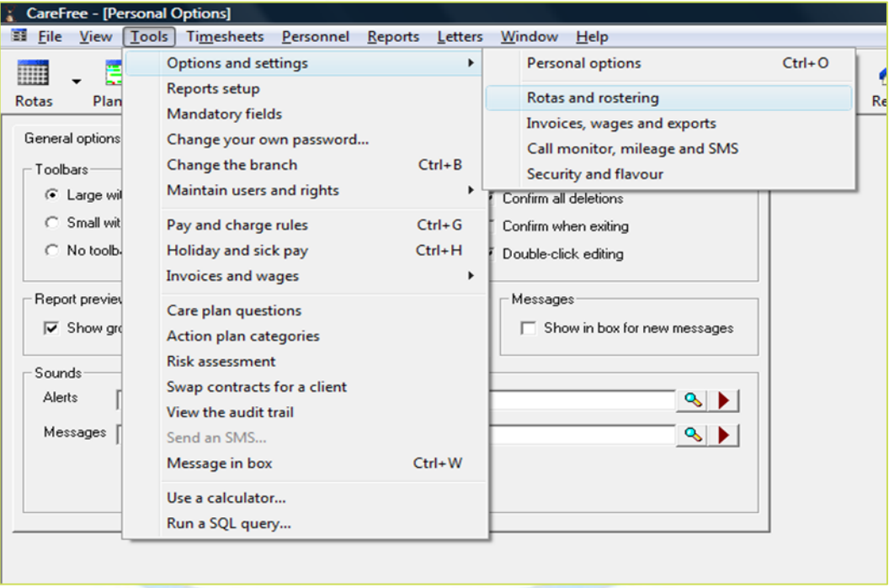The height and width of the screenshot is (588, 889).
Task: Enable Show in box for new messages
Action: pyautogui.click(x=528, y=329)
